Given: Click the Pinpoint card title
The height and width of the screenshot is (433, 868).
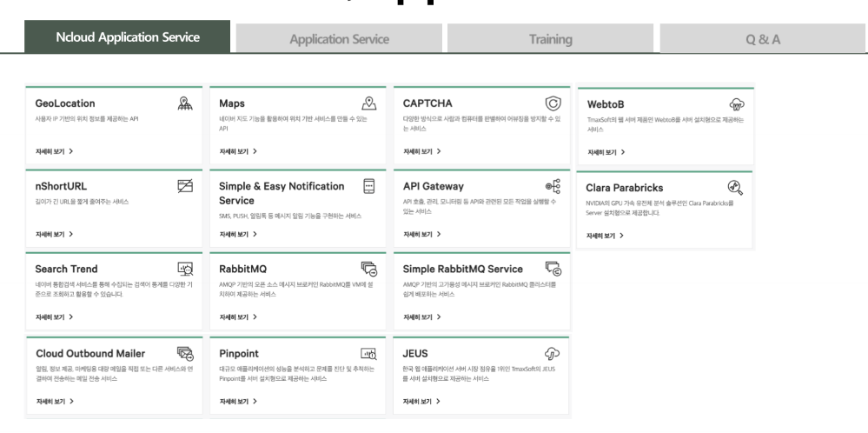Looking at the screenshot, I should tap(239, 354).
